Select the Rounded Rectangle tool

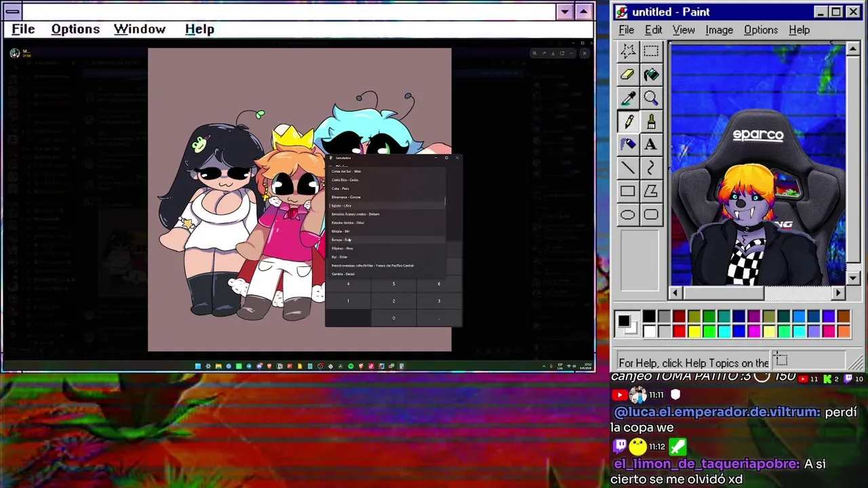[x=651, y=215]
